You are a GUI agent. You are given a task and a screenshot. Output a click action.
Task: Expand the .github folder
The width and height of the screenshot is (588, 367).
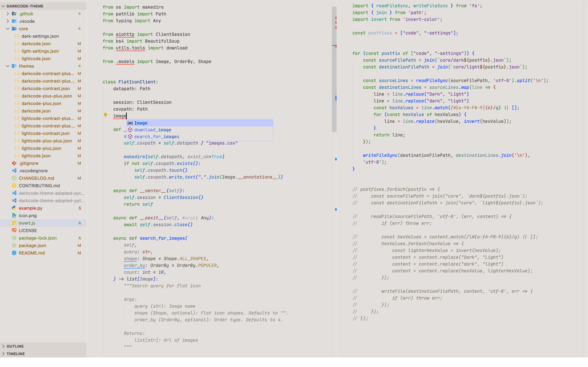click(8, 14)
